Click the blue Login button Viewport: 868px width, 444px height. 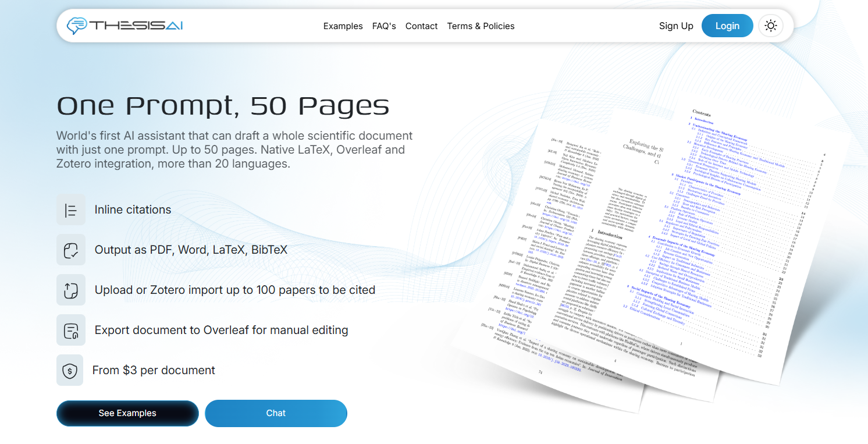pos(727,26)
